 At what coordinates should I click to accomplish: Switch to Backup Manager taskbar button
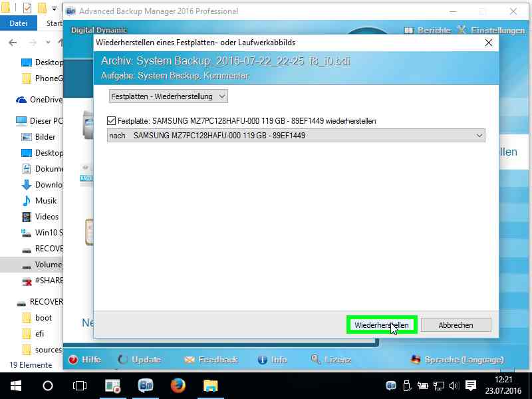(146, 386)
